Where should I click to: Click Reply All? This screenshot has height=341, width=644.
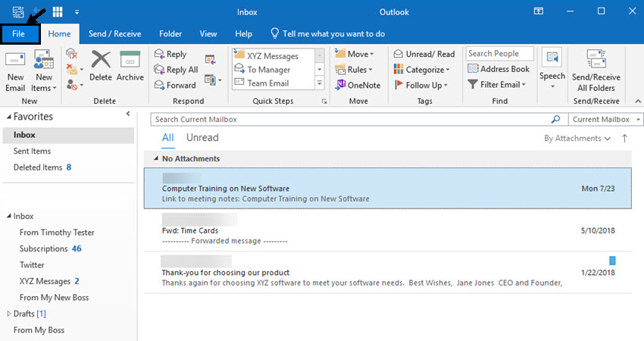click(x=177, y=70)
